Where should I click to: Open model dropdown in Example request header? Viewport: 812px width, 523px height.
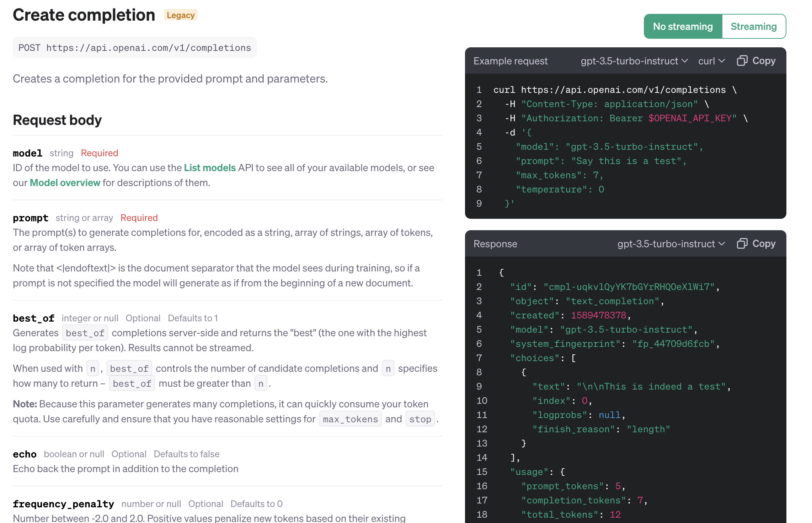634,61
